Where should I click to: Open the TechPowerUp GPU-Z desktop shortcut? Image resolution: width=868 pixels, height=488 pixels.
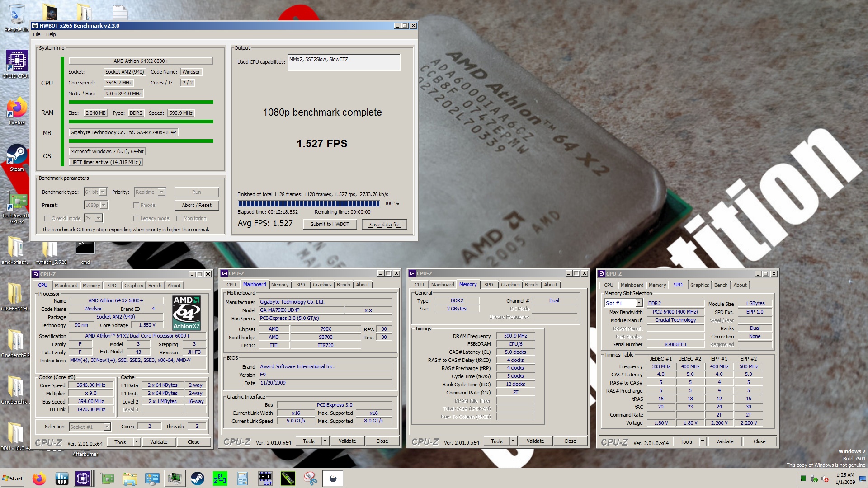16,208
